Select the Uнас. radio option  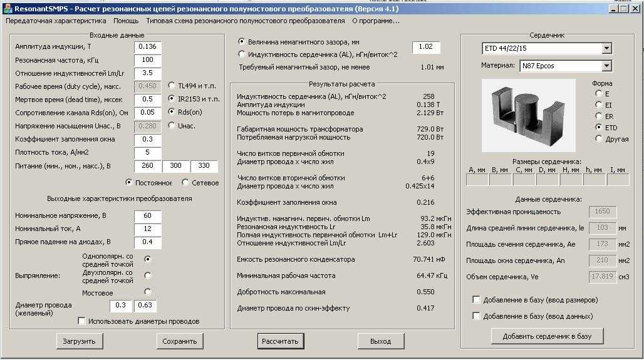pos(171,126)
